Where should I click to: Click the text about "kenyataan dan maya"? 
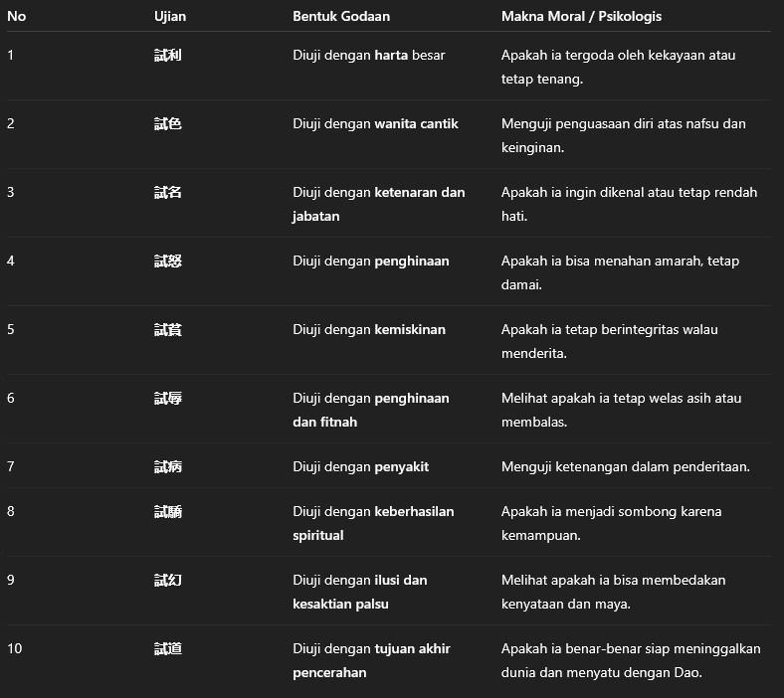(613, 592)
